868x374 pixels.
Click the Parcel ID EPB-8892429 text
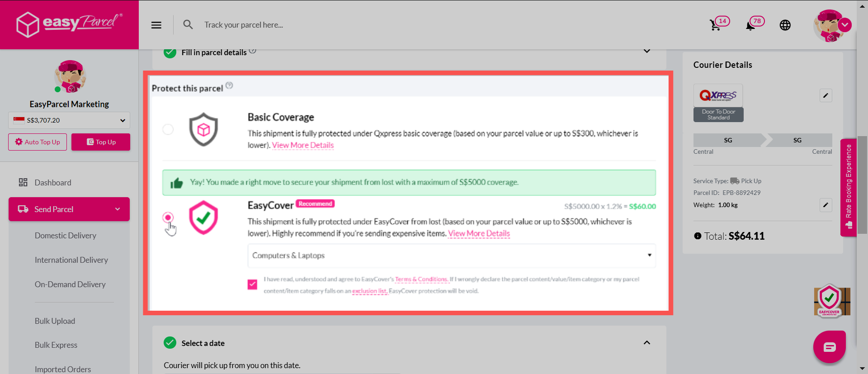point(727,193)
